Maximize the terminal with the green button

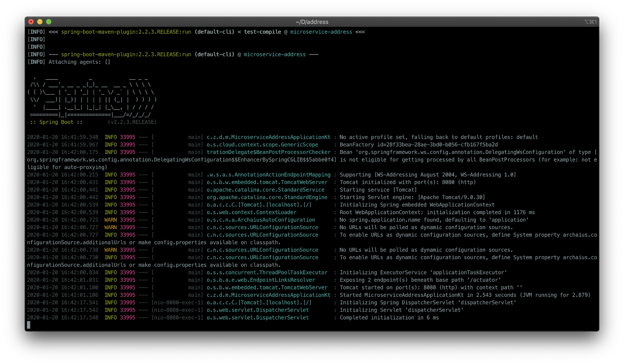click(49, 22)
